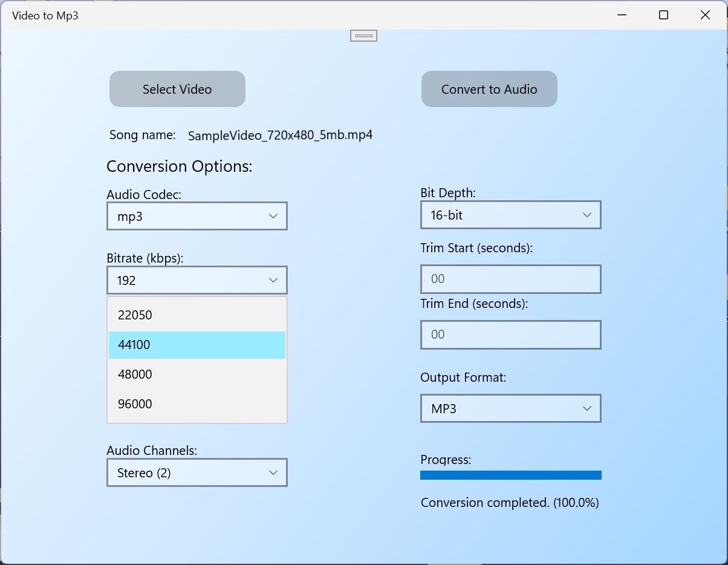Collapse the Bitrate 192 dropdown
The width and height of the screenshot is (728, 565).
click(x=197, y=280)
